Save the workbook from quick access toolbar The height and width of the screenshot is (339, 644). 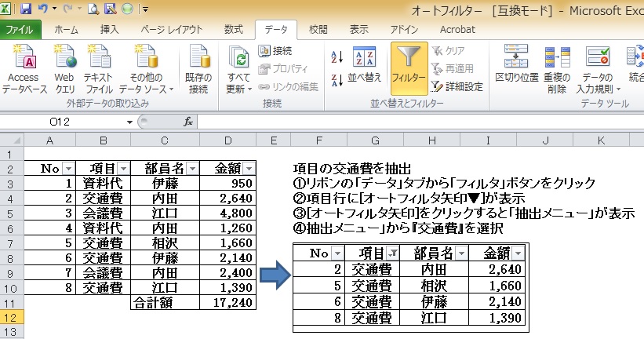click(x=26, y=9)
